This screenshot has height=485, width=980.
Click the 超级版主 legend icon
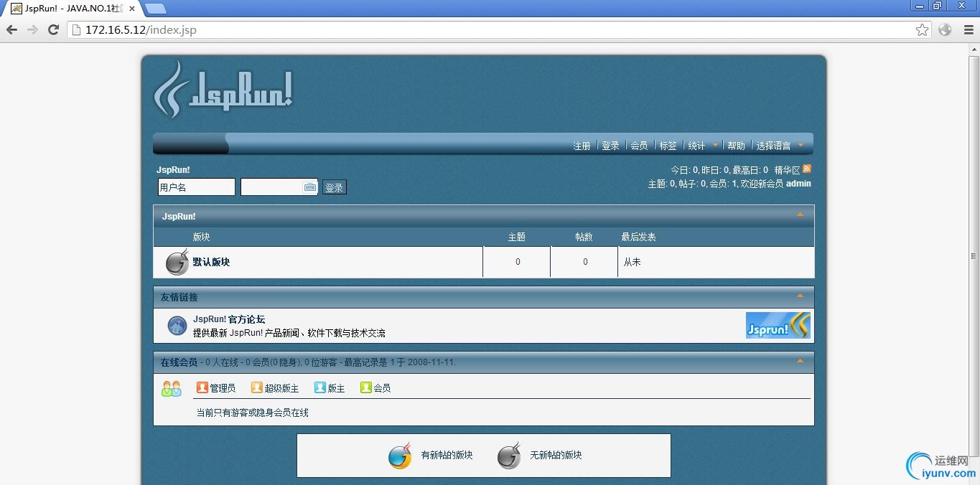click(257, 387)
